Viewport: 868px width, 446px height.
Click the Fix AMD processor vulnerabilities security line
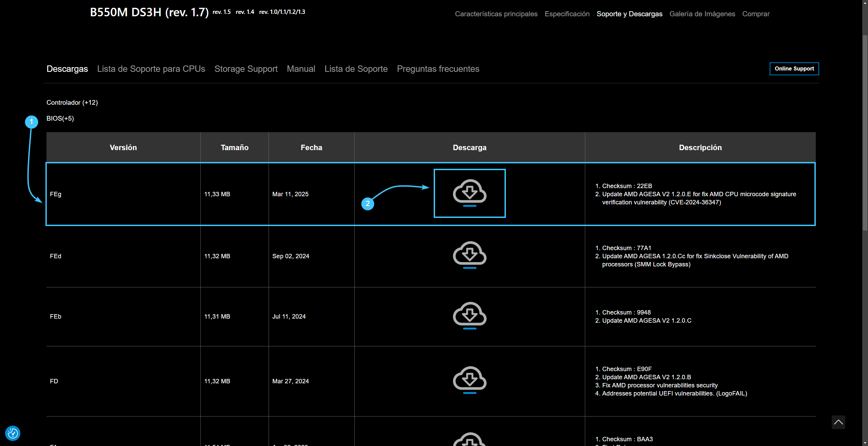coord(660,385)
